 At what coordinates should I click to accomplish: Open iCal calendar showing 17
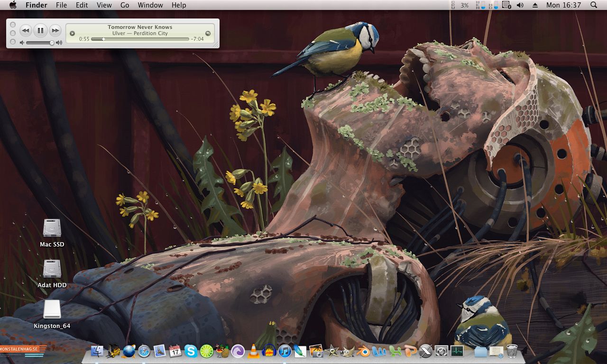point(175,351)
